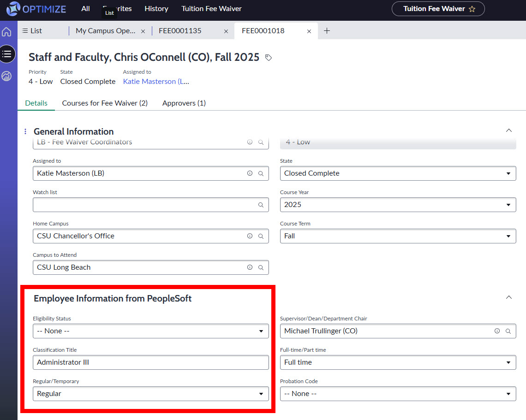Screen dimensions: 526x420
Task: Close the FEE0001135 tab
Action: (x=226, y=31)
